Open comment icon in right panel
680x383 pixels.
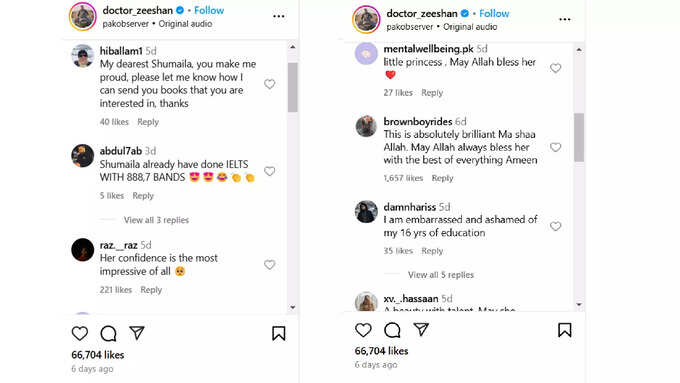(392, 330)
